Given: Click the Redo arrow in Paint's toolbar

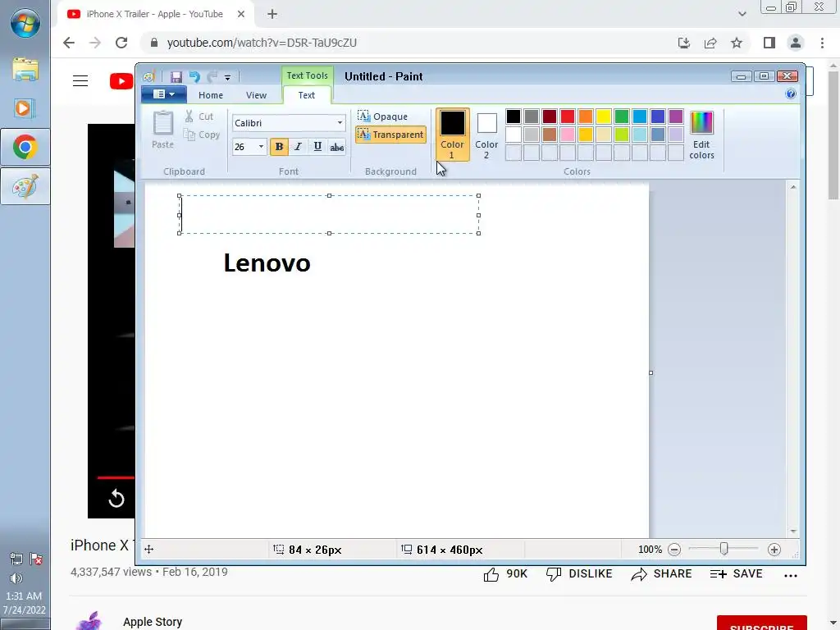Looking at the screenshot, I should tap(212, 77).
